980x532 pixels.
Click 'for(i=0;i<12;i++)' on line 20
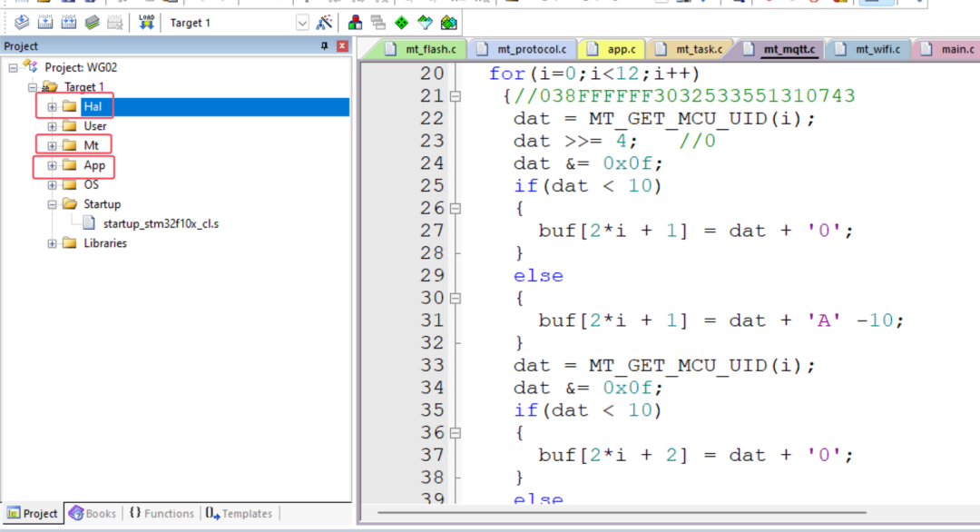coord(593,74)
